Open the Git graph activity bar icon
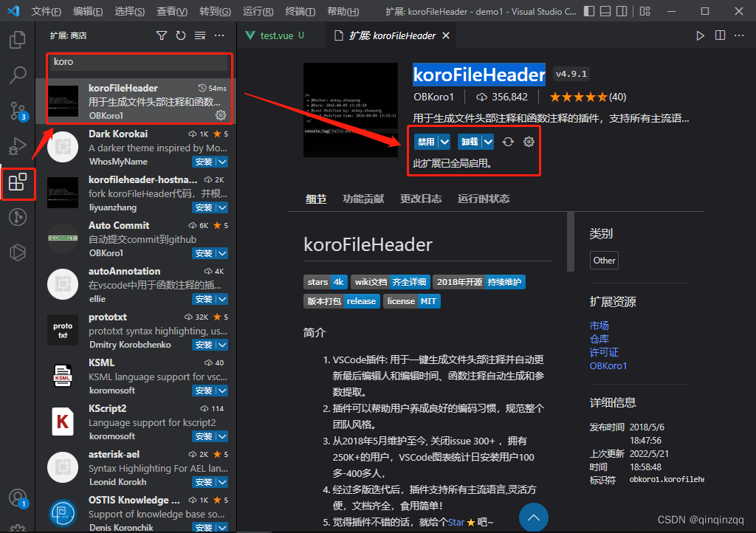756x533 pixels. tap(18, 217)
